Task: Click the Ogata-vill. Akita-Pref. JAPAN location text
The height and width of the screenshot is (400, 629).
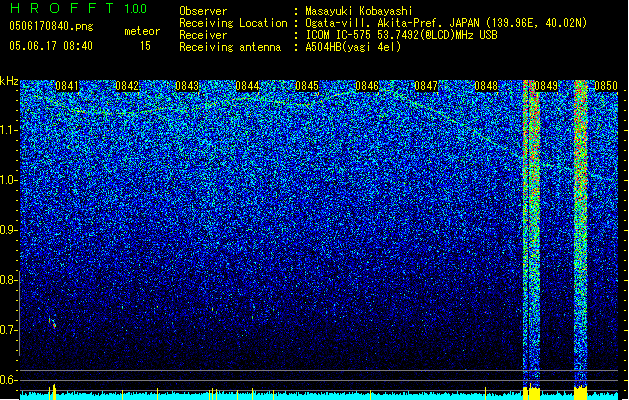Action: tap(446, 23)
